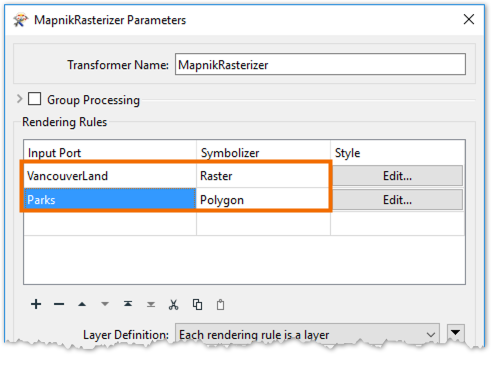Screen dimensions: 491x379
Task: Move selected rule to top
Action: coord(128,304)
